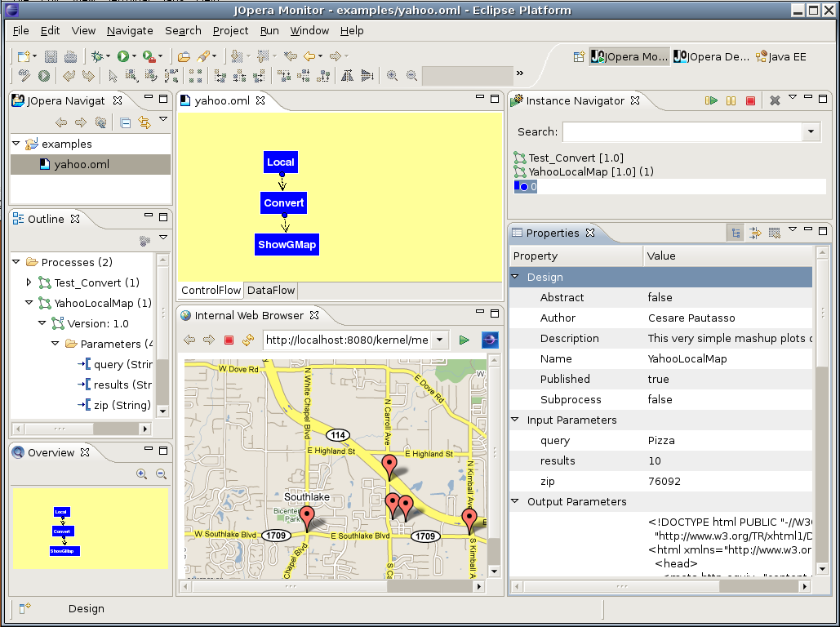Click the browser URL address field
Screen dimensions: 840x627
(348, 340)
